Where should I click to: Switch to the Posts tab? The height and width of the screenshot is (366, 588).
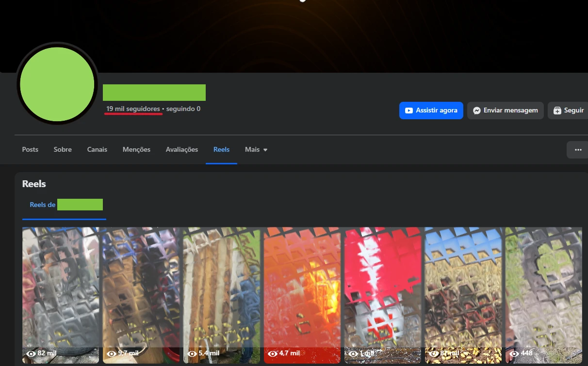(30, 150)
